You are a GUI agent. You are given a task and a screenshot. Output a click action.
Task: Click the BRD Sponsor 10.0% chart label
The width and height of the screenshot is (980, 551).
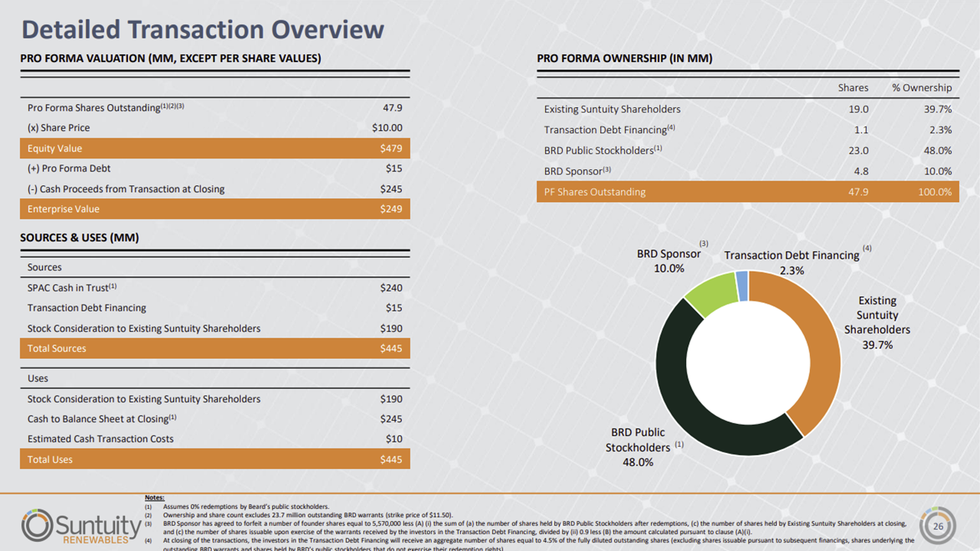point(668,261)
